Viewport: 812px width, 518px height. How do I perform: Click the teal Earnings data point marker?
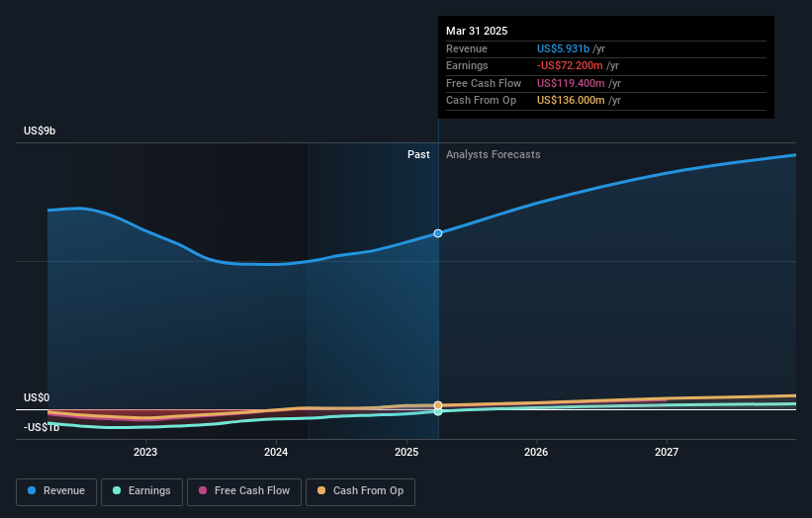(438, 412)
